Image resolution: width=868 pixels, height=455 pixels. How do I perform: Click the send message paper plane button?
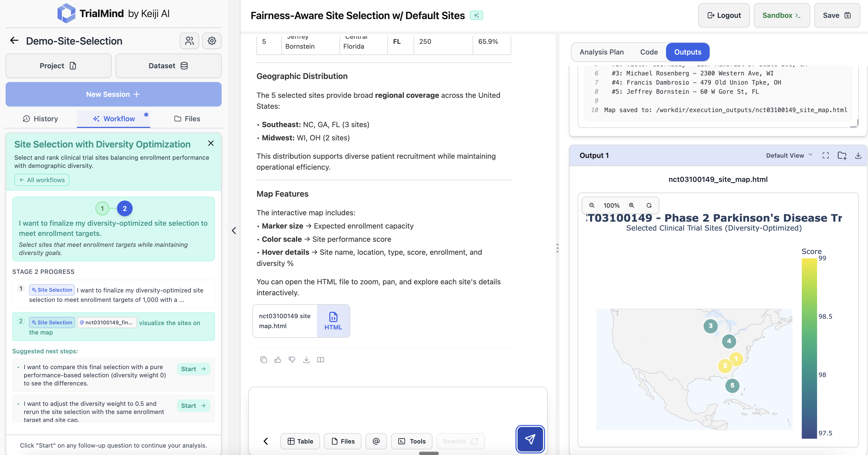pyautogui.click(x=530, y=439)
